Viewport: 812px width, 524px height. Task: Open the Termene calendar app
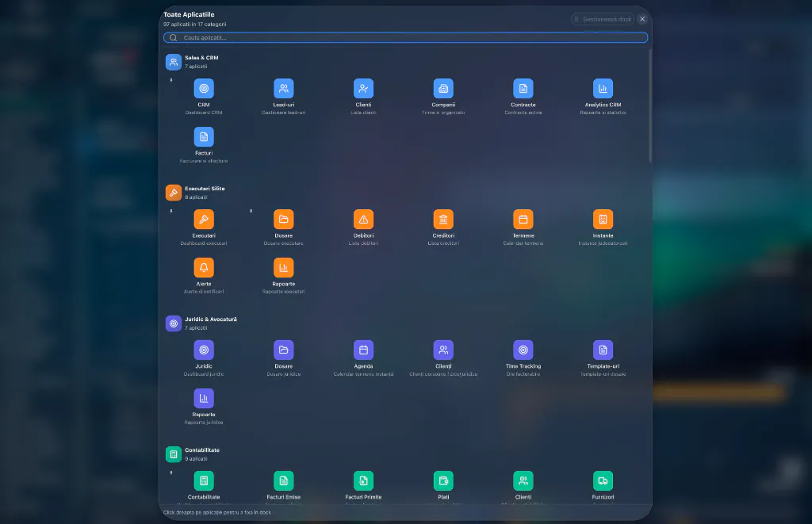point(523,220)
